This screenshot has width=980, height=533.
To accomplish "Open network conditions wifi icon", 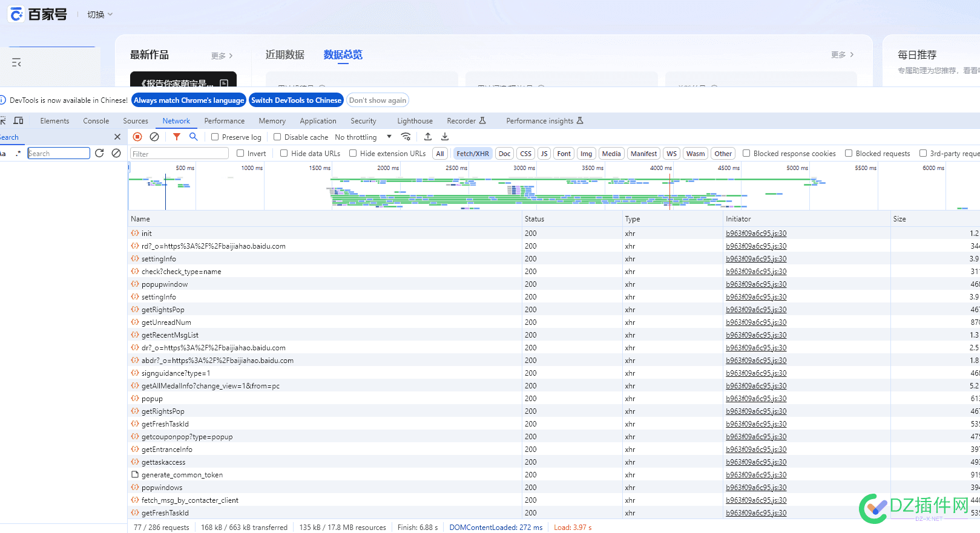I will 406,137.
